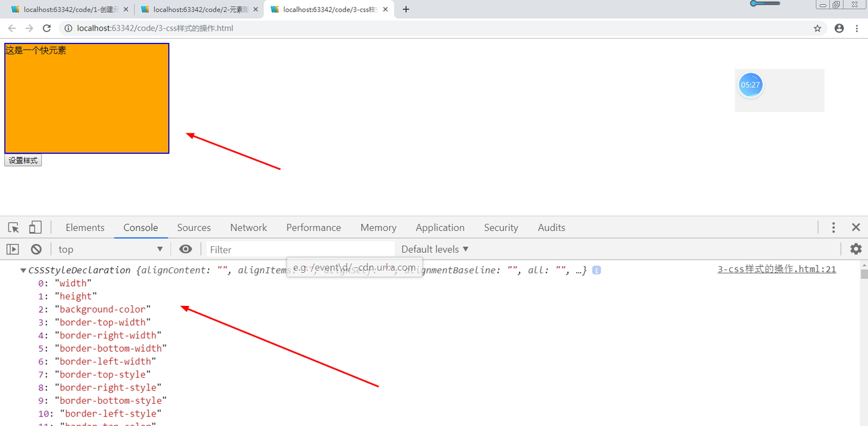The height and width of the screenshot is (426, 868).
Task: Toggle device toolbar mode
Action: pyautogui.click(x=36, y=227)
